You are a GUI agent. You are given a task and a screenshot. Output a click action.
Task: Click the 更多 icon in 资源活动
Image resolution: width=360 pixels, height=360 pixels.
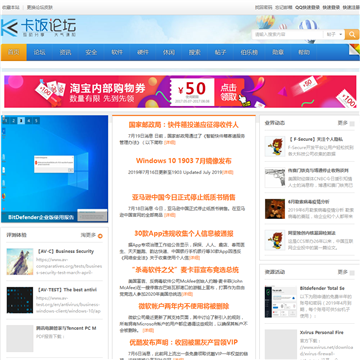[352, 273]
